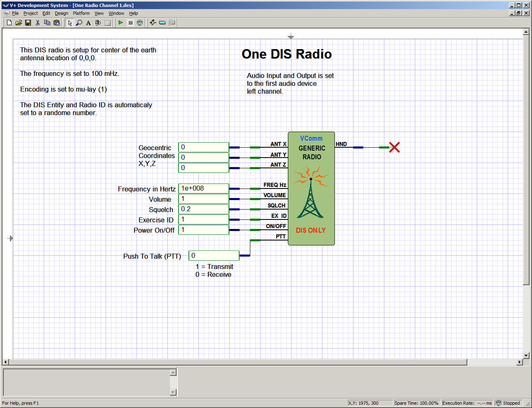Click the add connection arrow toolbar icon

click(x=153, y=23)
